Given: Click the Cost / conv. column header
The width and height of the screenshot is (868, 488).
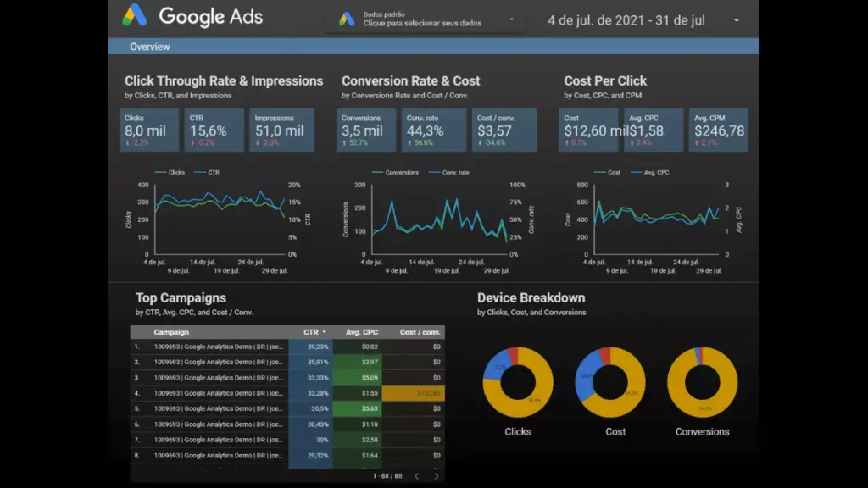Looking at the screenshot, I should coord(420,332).
